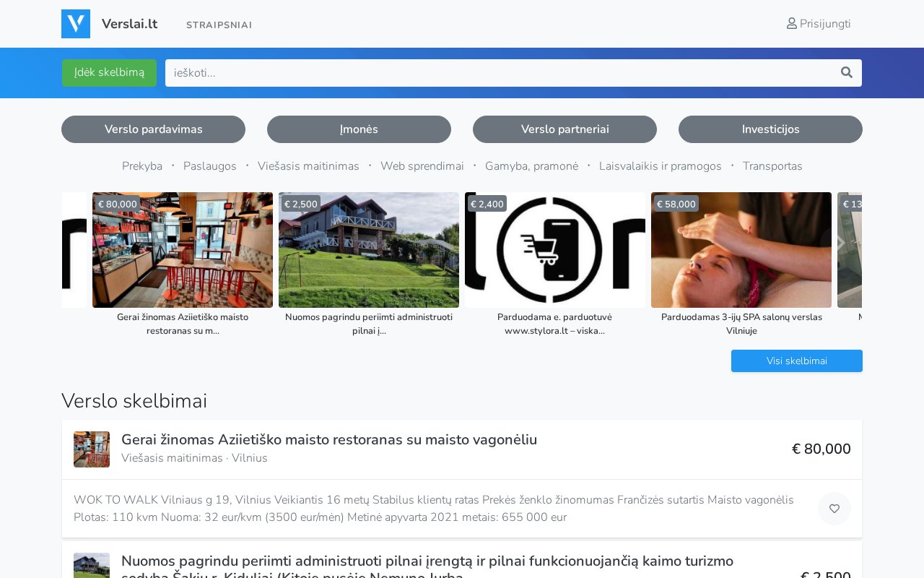Select Įmonės category
The image size is (924, 578).
click(x=359, y=129)
